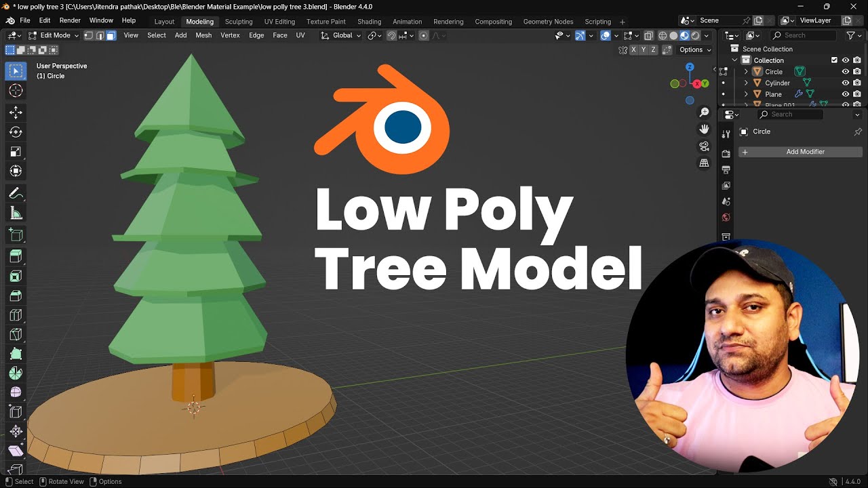Pick the Rotate tool
Viewport: 868px width, 488px height.
pyautogui.click(x=16, y=132)
